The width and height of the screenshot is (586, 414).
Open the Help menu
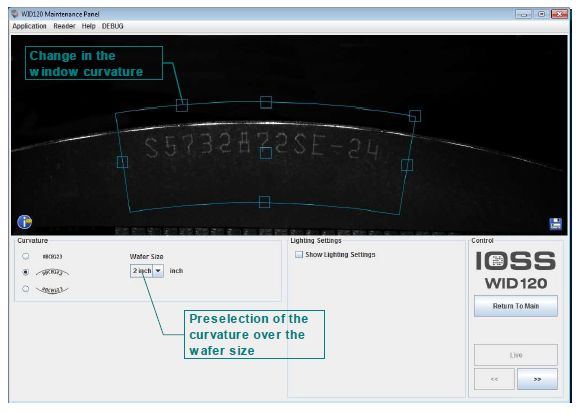click(x=89, y=26)
